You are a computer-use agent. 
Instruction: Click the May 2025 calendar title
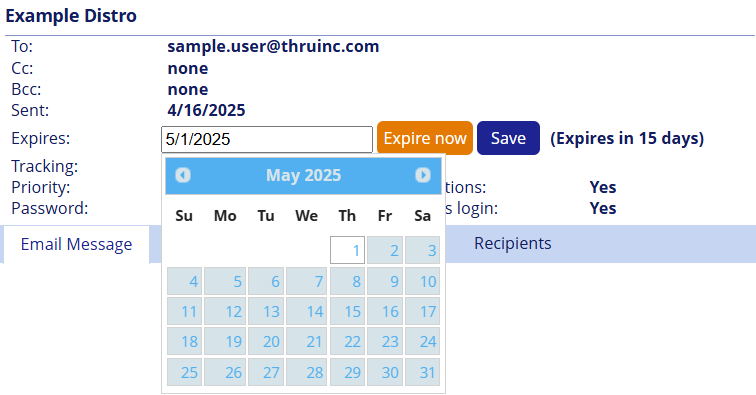(x=303, y=175)
